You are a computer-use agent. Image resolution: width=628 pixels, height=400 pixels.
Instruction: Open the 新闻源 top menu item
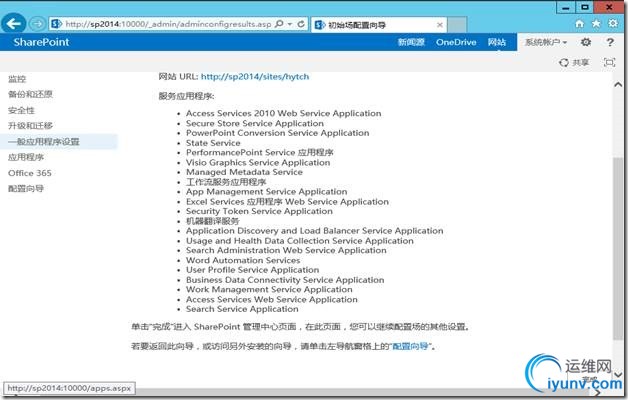(411, 42)
